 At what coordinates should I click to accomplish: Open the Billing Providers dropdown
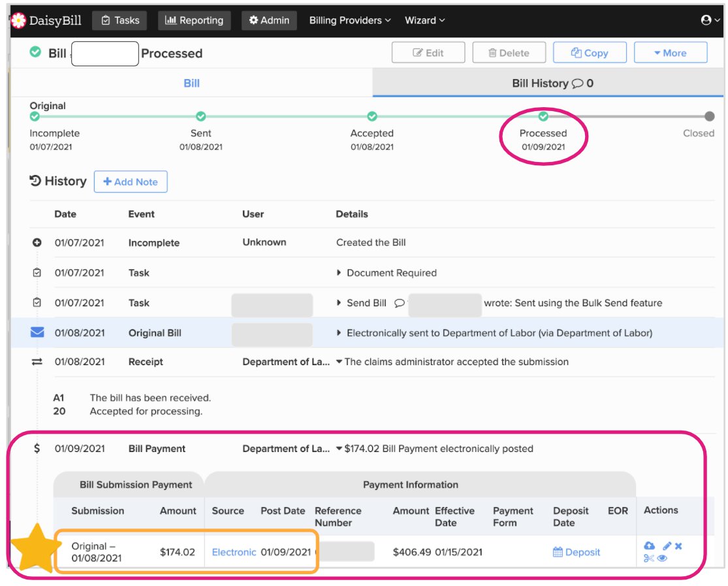(350, 20)
